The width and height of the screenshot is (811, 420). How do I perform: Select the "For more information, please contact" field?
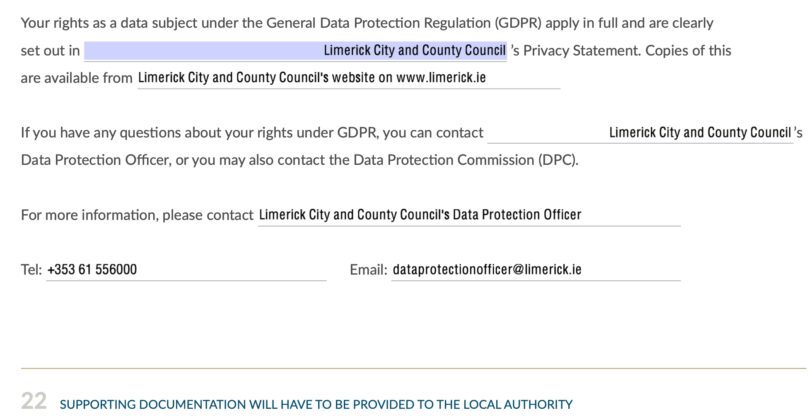point(469,215)
